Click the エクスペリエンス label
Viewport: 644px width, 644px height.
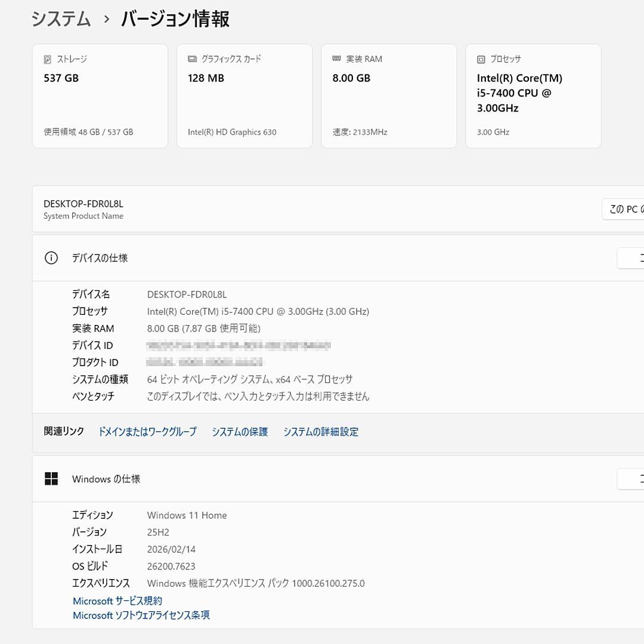[x=101, y=583]
